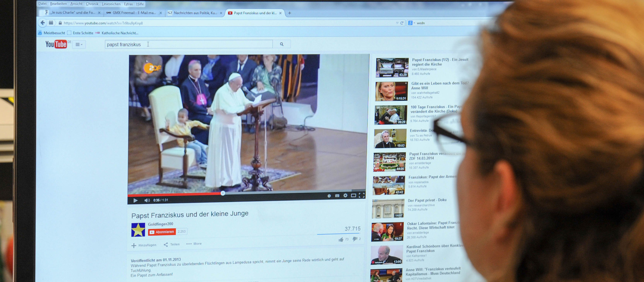The width and height of the screenshot is (644, 282).
Task: Switch to the GMX Freemail tab
Action: [x=134, y=13]
